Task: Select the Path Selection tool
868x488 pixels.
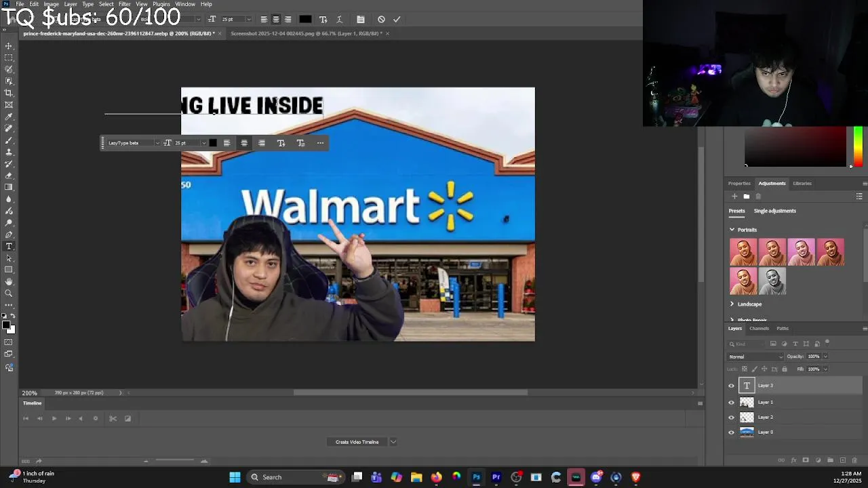Action: click(9, 258)
